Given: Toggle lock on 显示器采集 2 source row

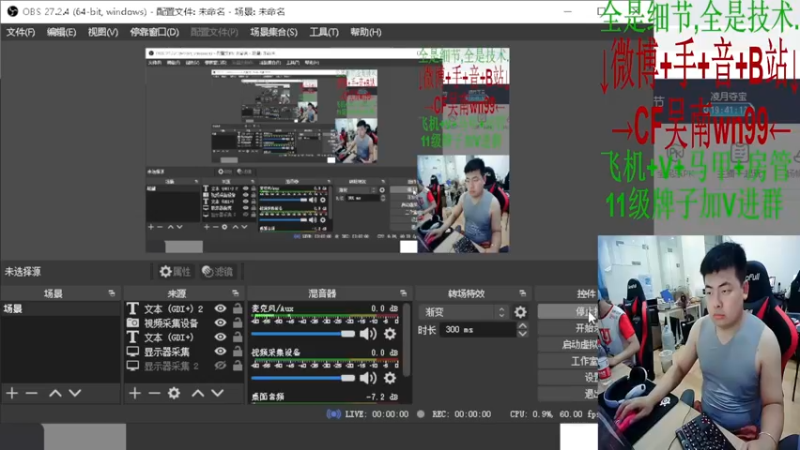Looking at the screenshot, I should (x=238, y=365).
